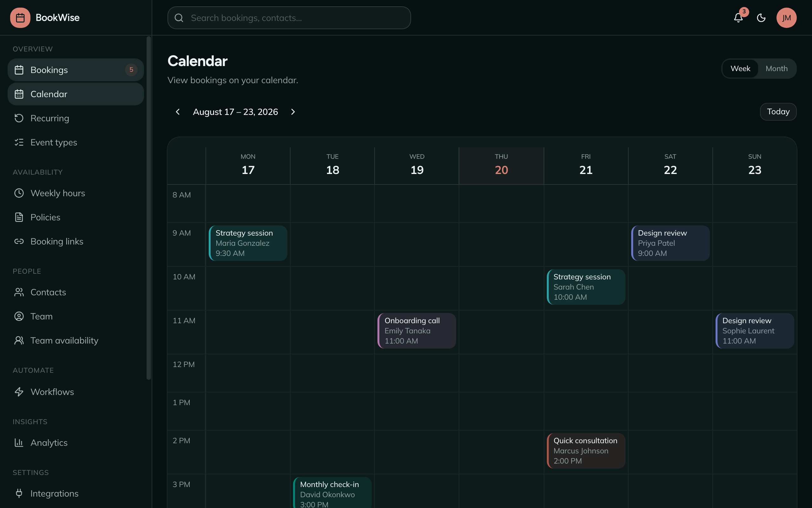The height and width of the screenshot is (508, 812).
Task: Click the 1 PM time label
Action: [181, 403]
